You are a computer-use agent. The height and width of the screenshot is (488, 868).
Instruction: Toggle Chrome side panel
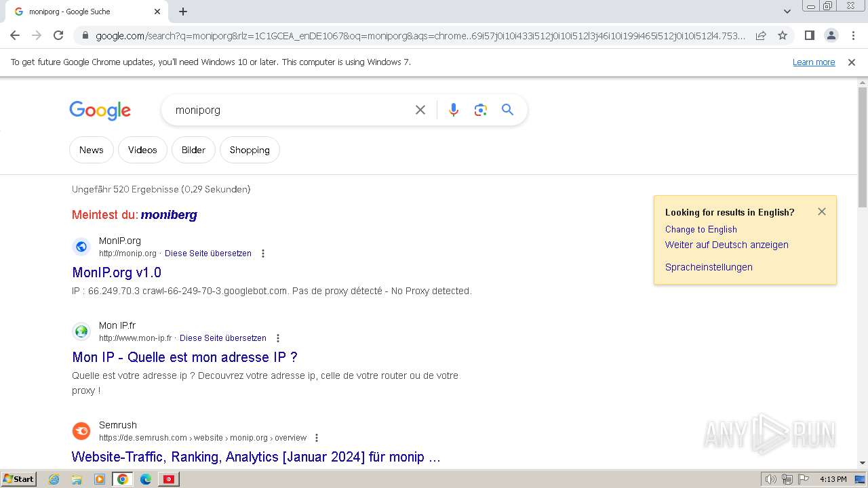809,35
